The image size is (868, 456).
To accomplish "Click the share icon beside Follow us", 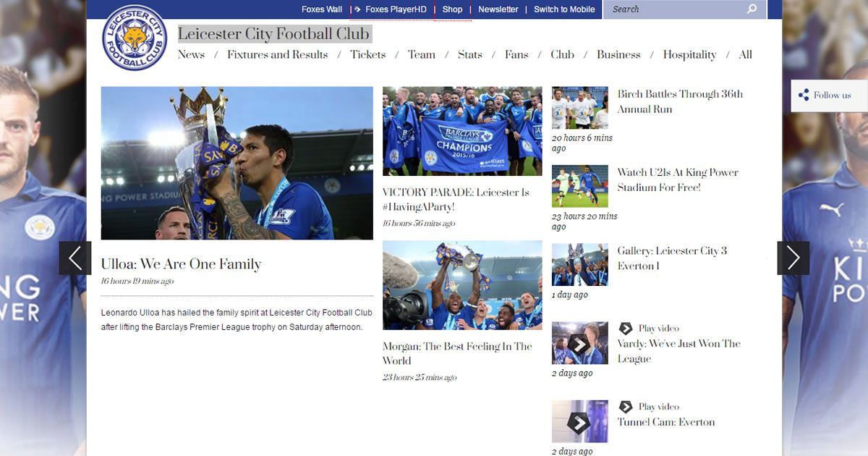I will click(x=803, y=95).
